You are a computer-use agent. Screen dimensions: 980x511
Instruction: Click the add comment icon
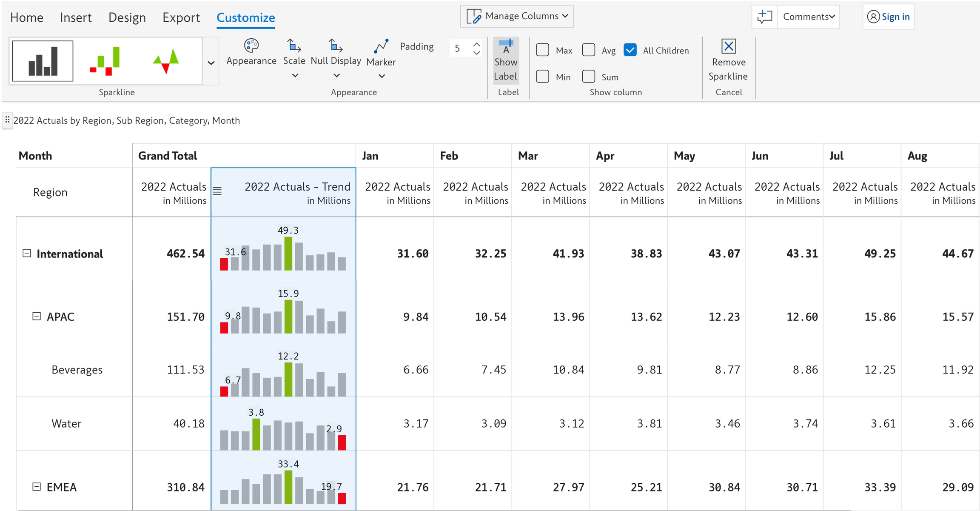[x=764, y=17]
